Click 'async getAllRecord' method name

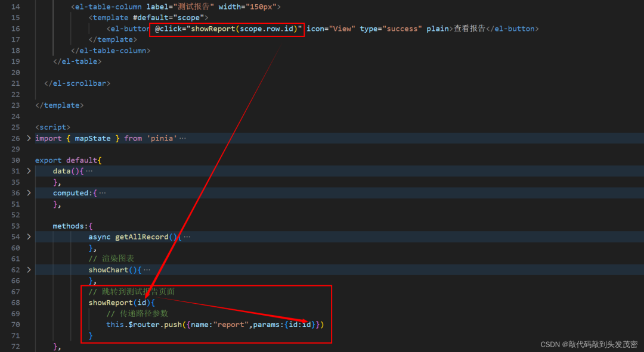point(129,236)
